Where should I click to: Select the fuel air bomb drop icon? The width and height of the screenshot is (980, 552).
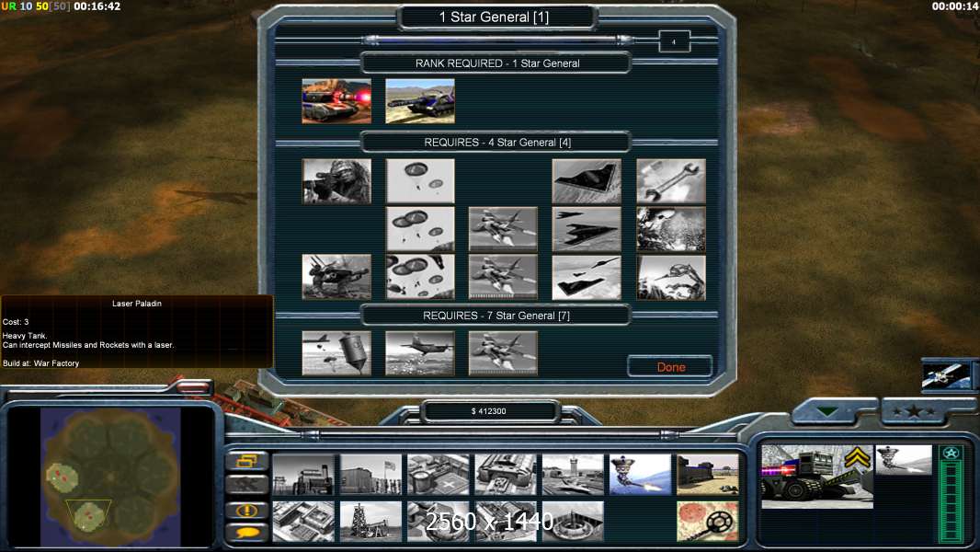point(336,353)
